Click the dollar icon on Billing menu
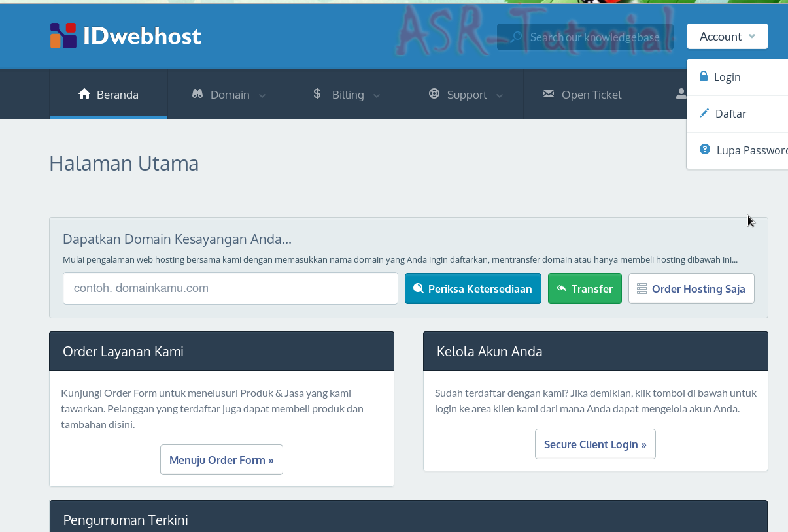The width and height of the screenshot is (788, 532). point(317,94)
